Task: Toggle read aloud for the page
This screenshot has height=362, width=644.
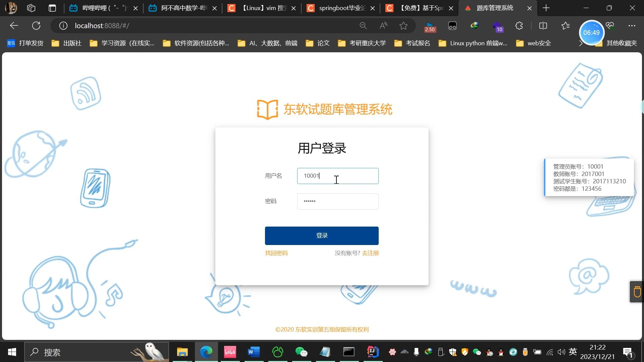Action: pyautogui.click(x=383, y=25)
